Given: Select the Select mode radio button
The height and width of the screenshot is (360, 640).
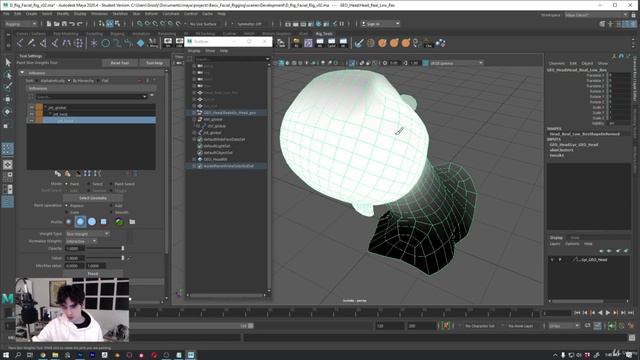Looking at the screenshot, I should click(89, 184).
